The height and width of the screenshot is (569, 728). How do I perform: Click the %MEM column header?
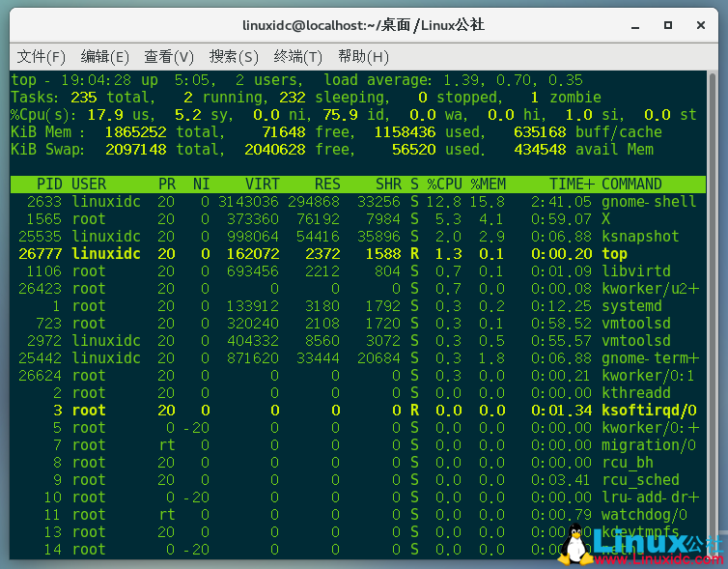(x=488, y=185)
